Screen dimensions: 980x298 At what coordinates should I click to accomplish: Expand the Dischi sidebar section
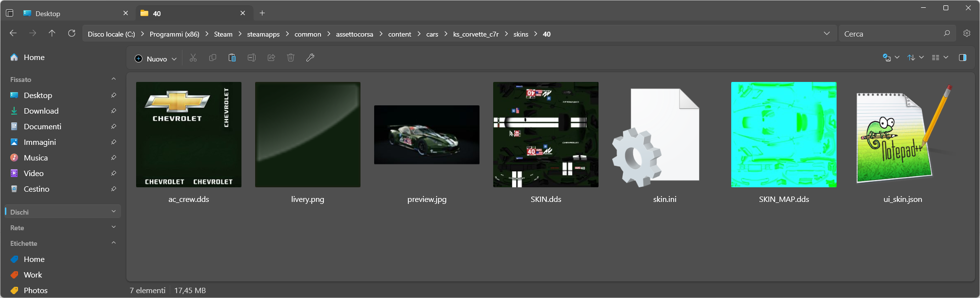click(113, 212)
